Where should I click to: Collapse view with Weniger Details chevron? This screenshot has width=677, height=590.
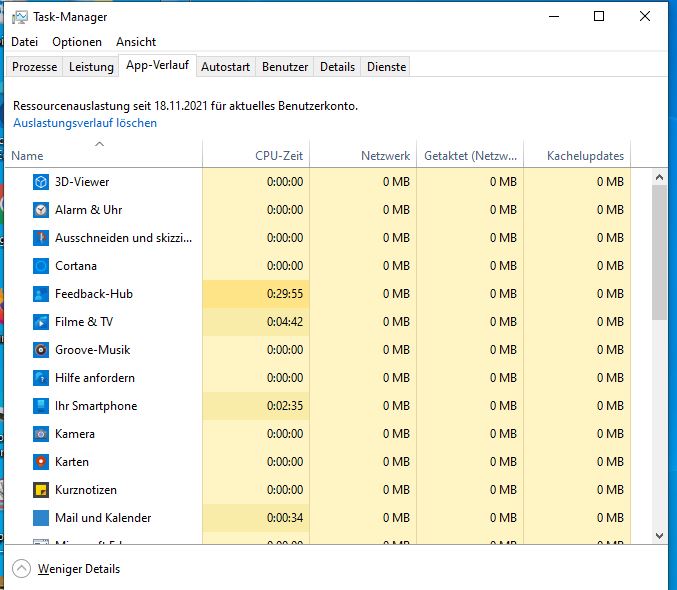(x=21, y=568)
